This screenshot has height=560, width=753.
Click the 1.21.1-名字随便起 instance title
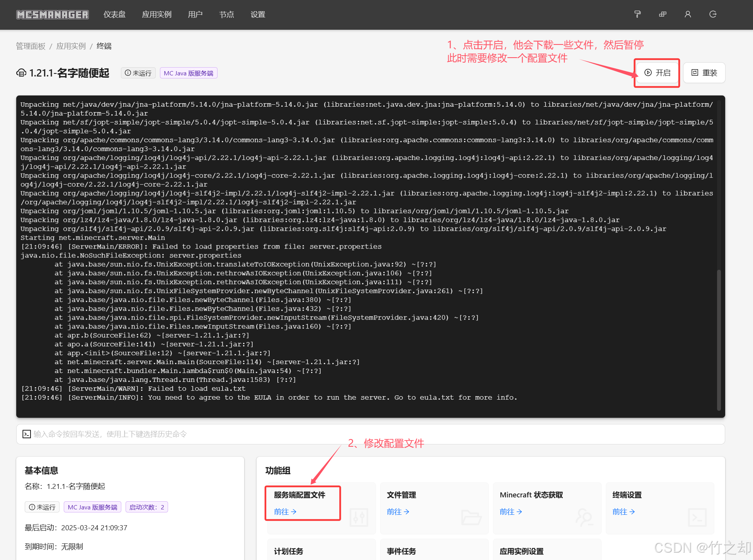pyautogui.click(x=70, y=73)
